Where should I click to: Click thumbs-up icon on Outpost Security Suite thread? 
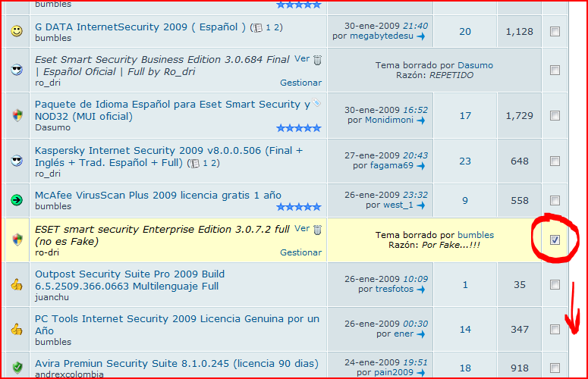point(17,285)
